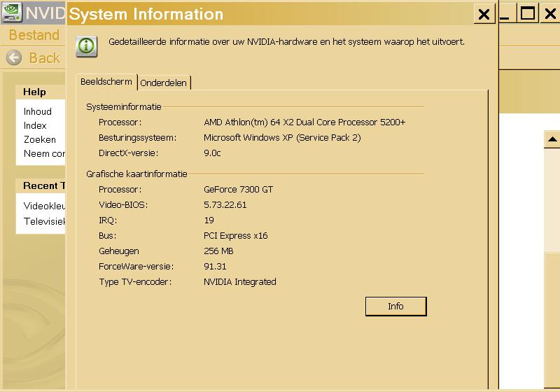560x392 pixels.
Task: Open the recent Televisie task link
Action: point(44,221)
